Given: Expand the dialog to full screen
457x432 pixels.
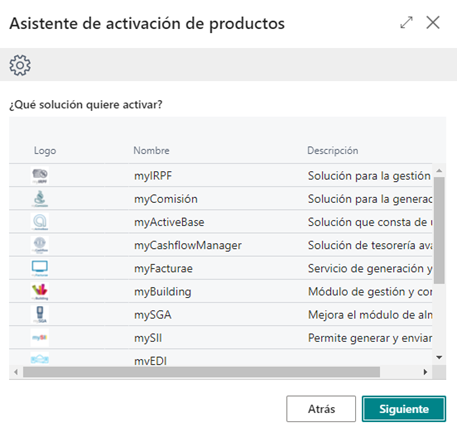Looking at the screenshot, I should (x=406, y=23).
